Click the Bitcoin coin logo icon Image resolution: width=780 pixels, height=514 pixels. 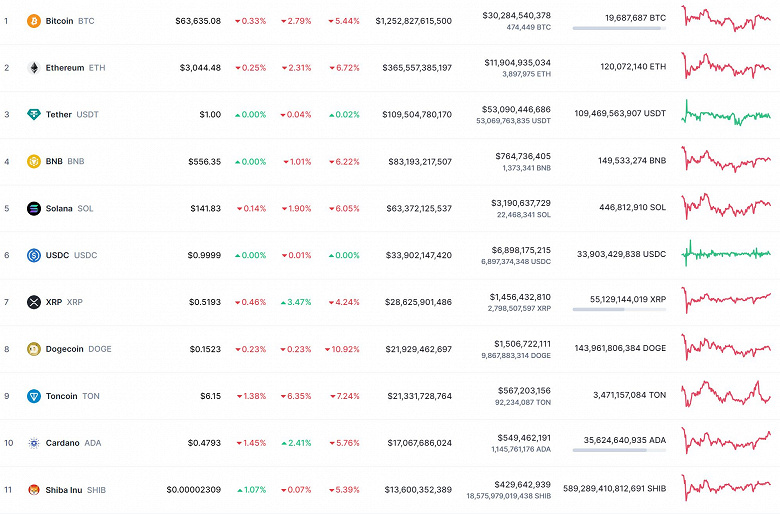click(33, 20)
